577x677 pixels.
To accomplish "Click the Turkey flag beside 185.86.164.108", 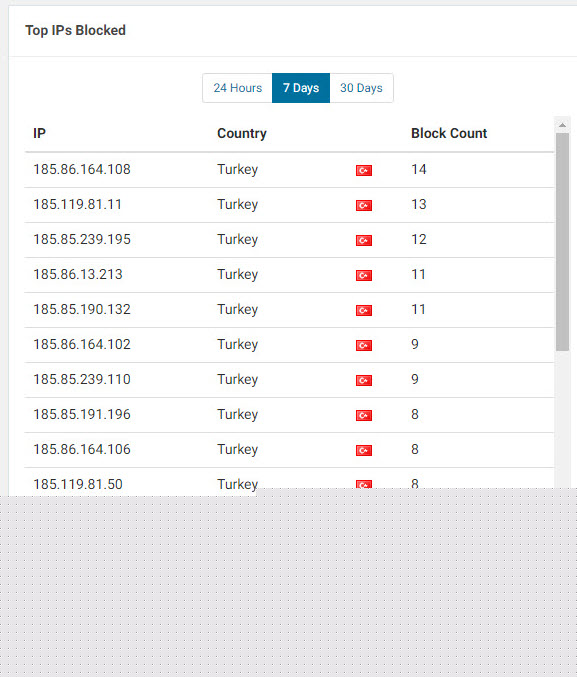I will click(364, 170).
